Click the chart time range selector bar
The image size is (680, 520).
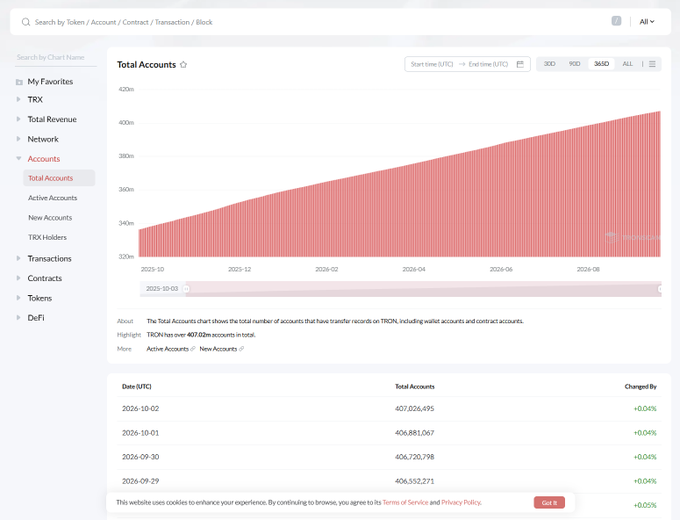click(x=401, y=289)
